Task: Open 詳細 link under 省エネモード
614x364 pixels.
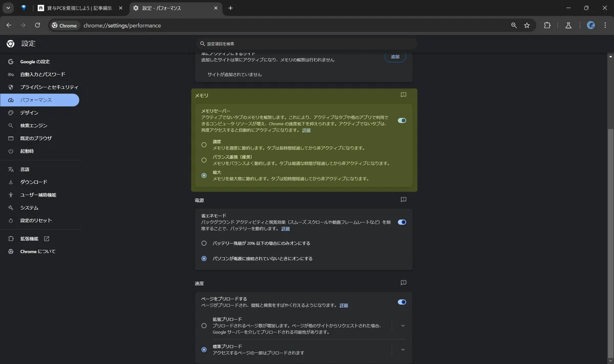Action: pyautogui.click(x=286, y=229)
